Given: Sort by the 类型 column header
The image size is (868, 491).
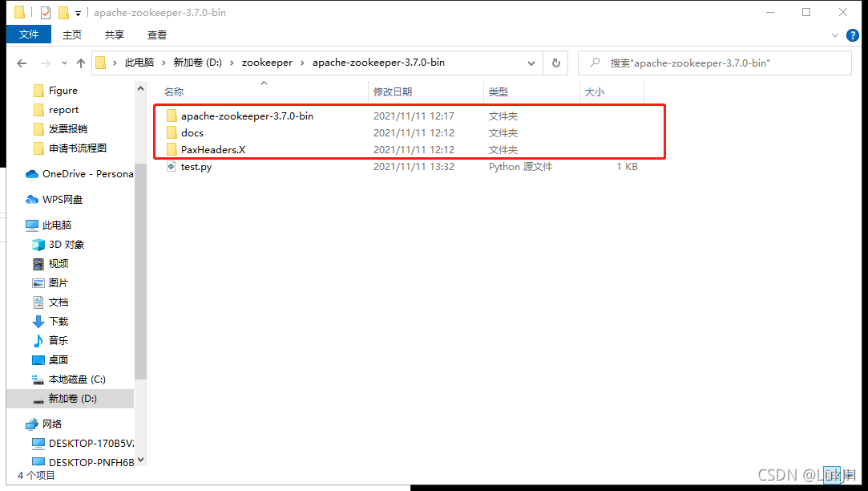Looking at the screenshot, I should 499,92.
